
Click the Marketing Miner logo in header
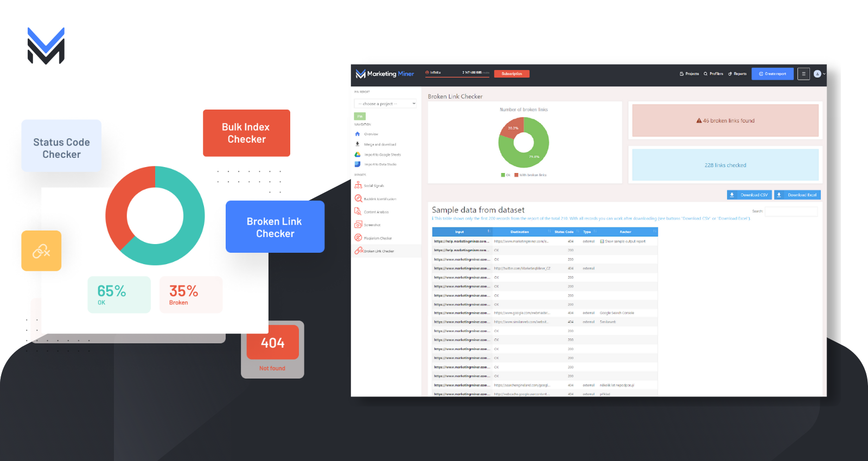click(385, 74)
